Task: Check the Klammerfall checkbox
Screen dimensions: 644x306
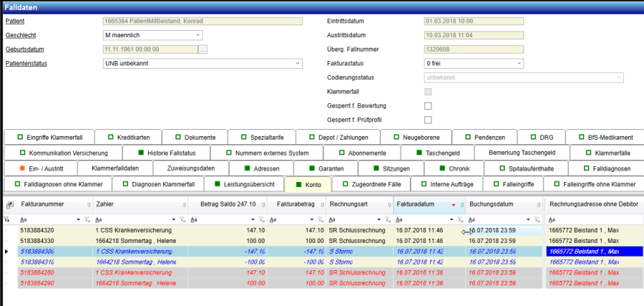Action: coord(428,92)
